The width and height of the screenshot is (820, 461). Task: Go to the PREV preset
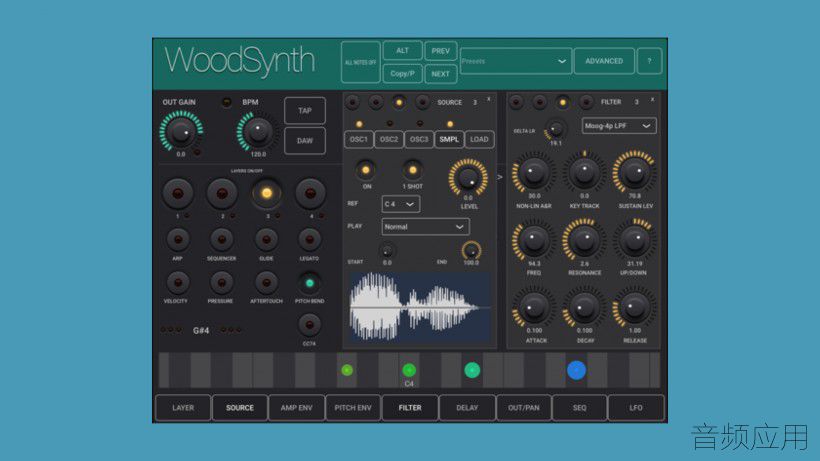440,51
